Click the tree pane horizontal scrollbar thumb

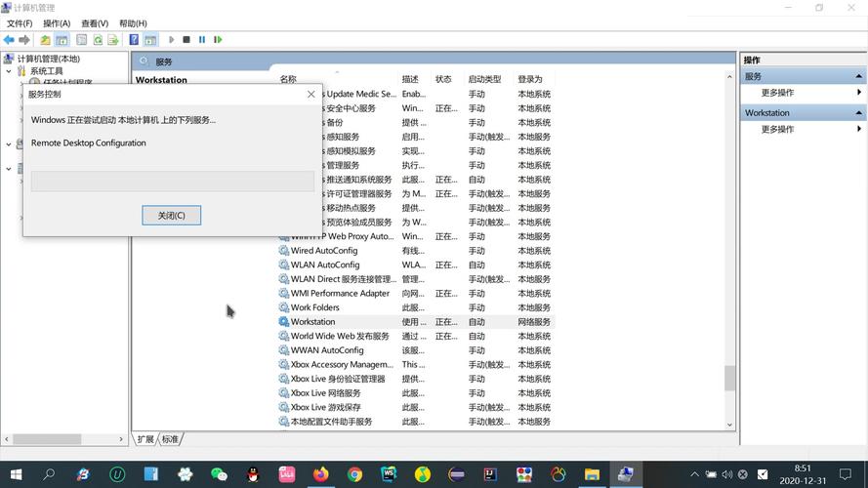47,439
